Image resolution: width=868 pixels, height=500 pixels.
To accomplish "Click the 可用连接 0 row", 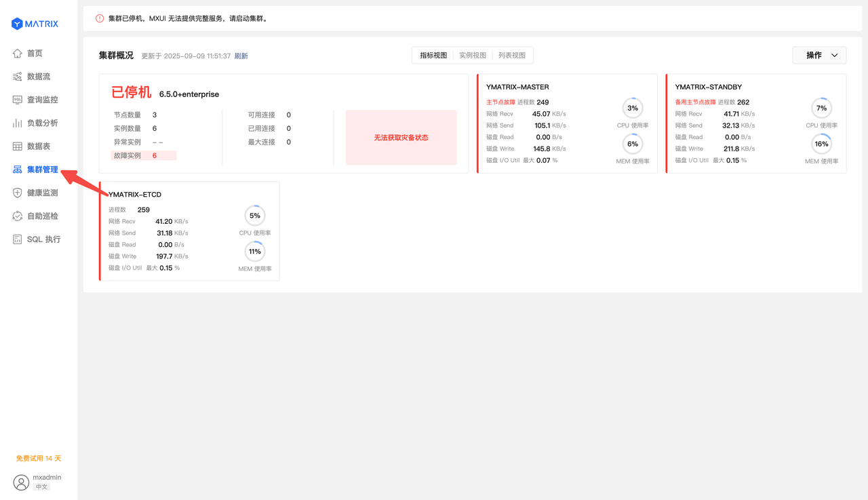I will tap(270, 115).
